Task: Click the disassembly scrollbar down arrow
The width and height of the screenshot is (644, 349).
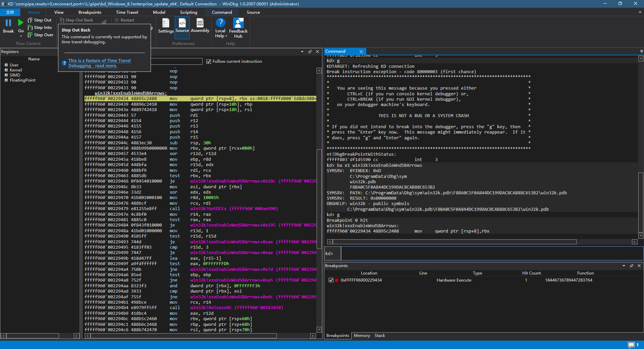Action: coord(319,330)
